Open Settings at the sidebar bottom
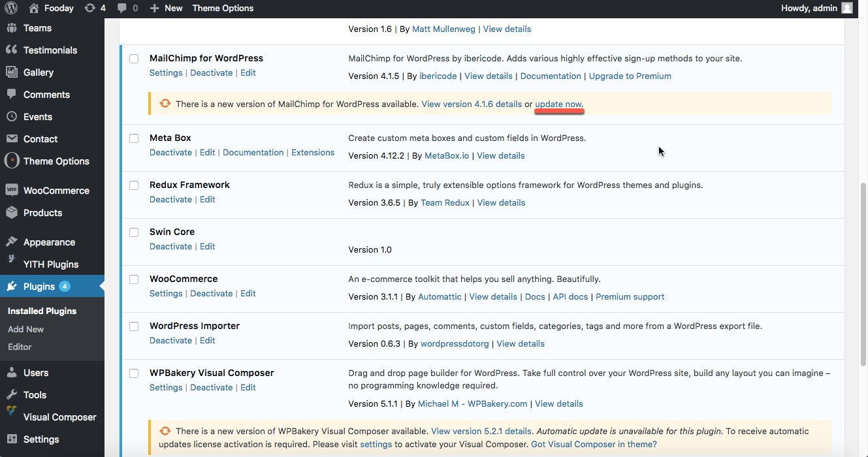This screenshot has width=868, height=457. 41,439
